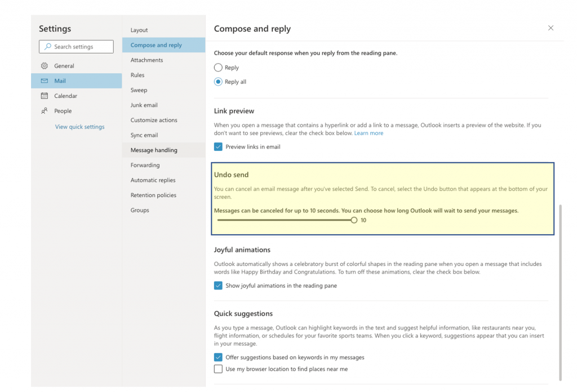The height and width of the screenshot is (392, 577).
Task: Click the Link preview heading
Action: 234,111
